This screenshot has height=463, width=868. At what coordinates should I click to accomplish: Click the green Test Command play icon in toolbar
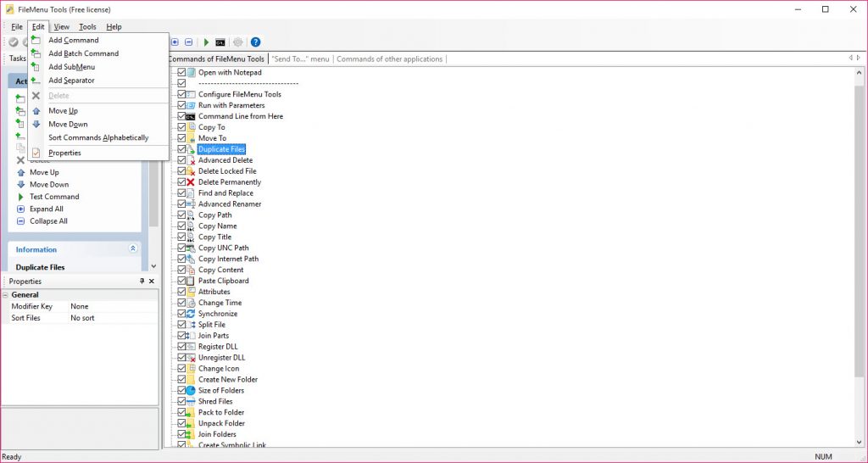pos(207,42)
